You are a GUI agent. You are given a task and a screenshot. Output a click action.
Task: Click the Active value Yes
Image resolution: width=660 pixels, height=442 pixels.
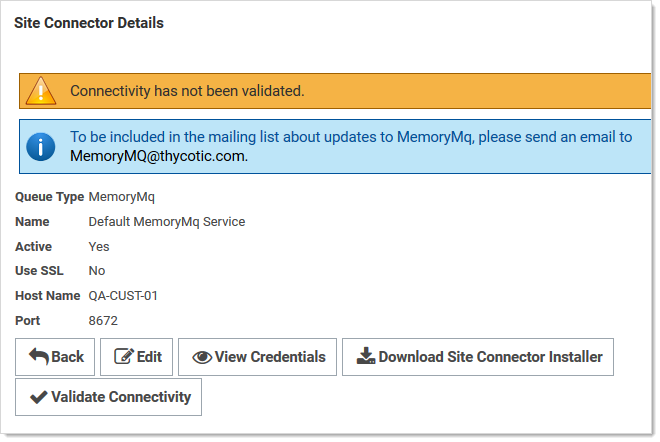(x=99, y=246)
